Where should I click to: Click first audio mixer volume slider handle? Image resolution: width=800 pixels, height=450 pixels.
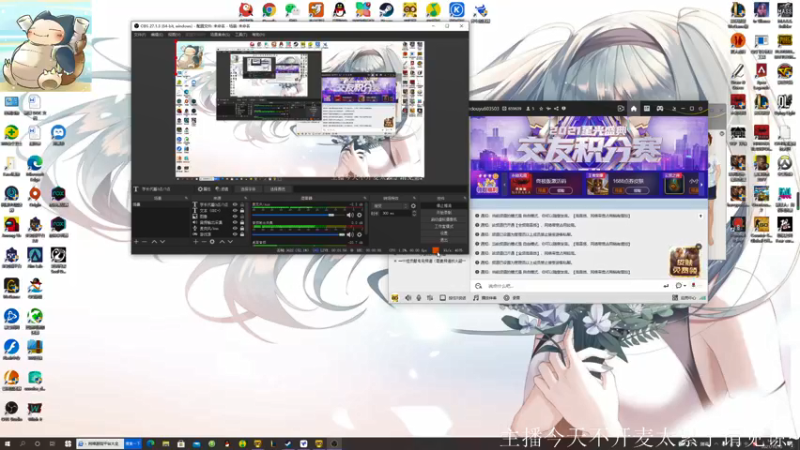point(331,215)
